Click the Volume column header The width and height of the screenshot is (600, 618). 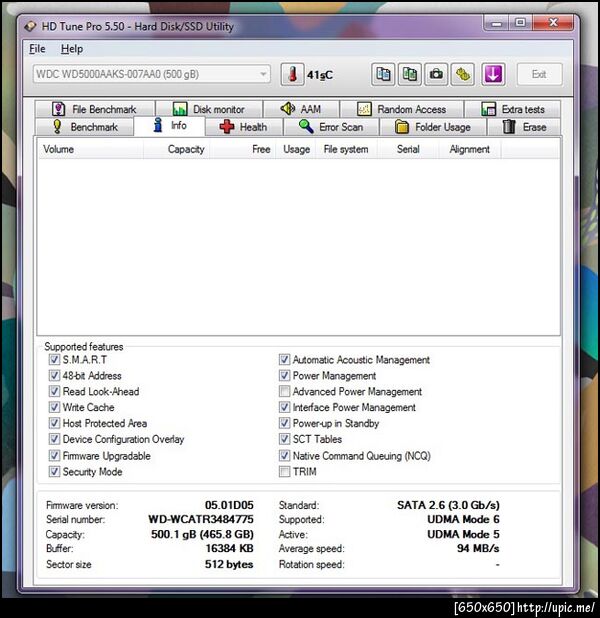click(x=91, y=149)
